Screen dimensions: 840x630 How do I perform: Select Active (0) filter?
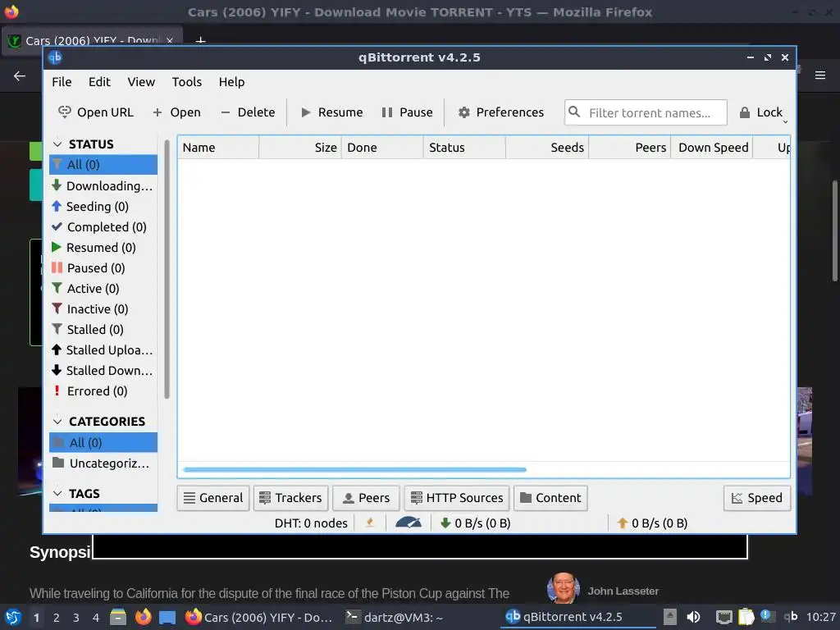(103, 289)
